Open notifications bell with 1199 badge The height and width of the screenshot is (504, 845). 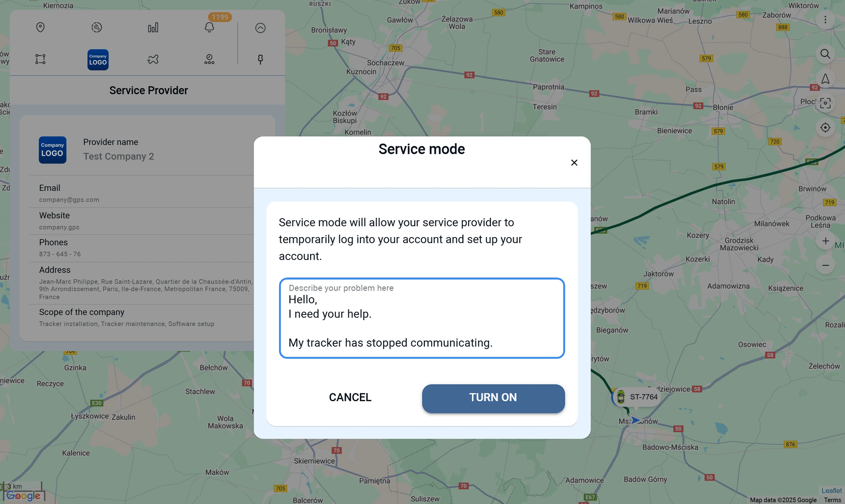coord(210,28)
